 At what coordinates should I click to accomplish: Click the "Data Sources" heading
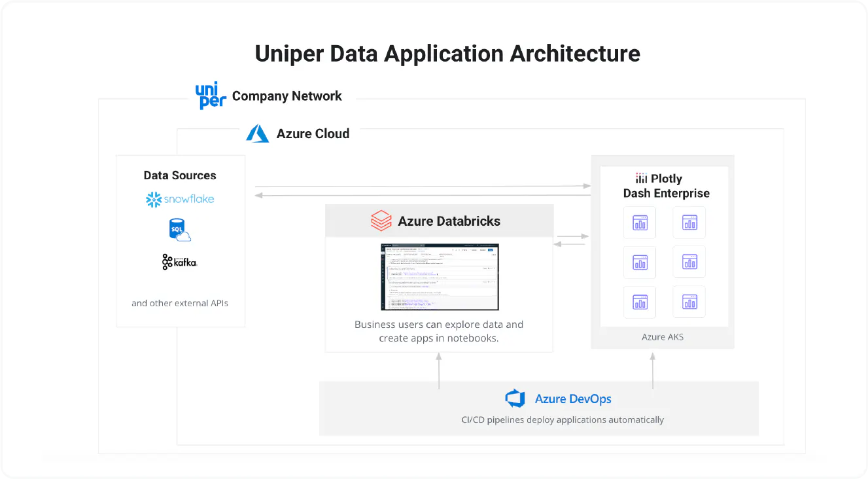coord(180,175)
